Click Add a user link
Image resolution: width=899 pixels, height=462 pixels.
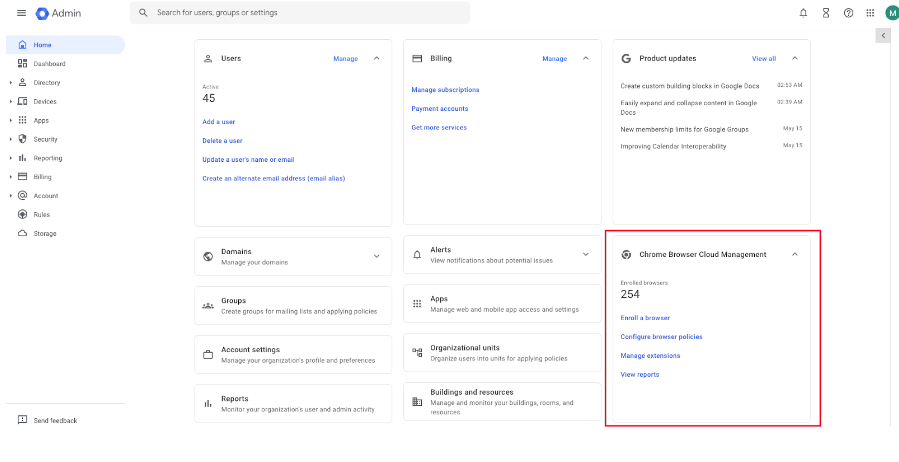click(218, 122)
